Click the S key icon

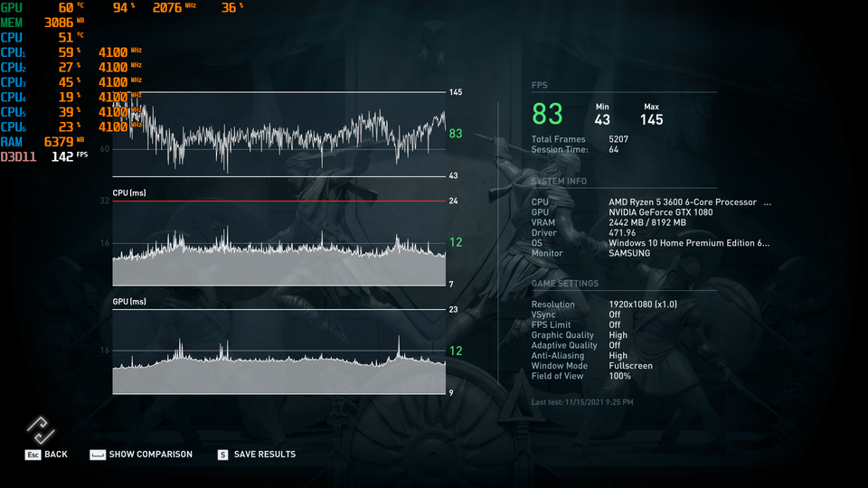tap(222, 455)
